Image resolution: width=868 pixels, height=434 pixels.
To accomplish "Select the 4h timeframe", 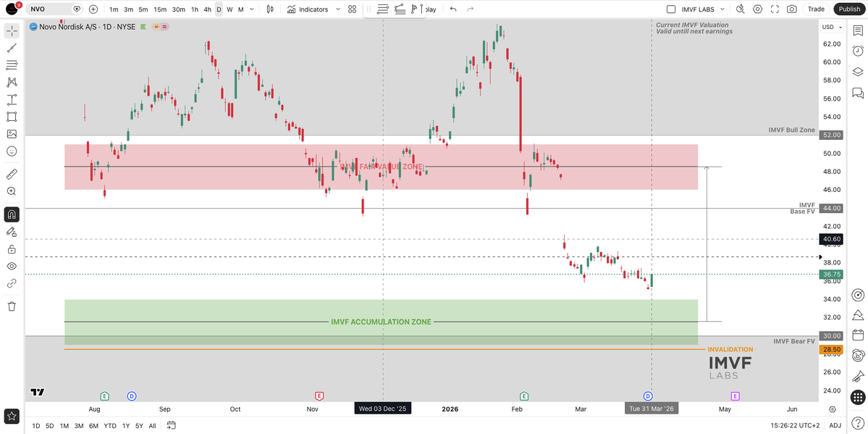I will click(x=207, y=9).
